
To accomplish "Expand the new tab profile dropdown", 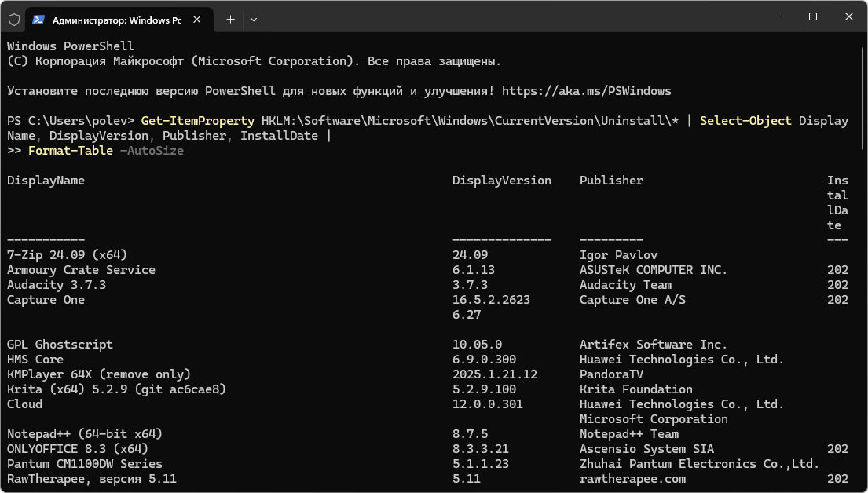I will tap(254, 19).
